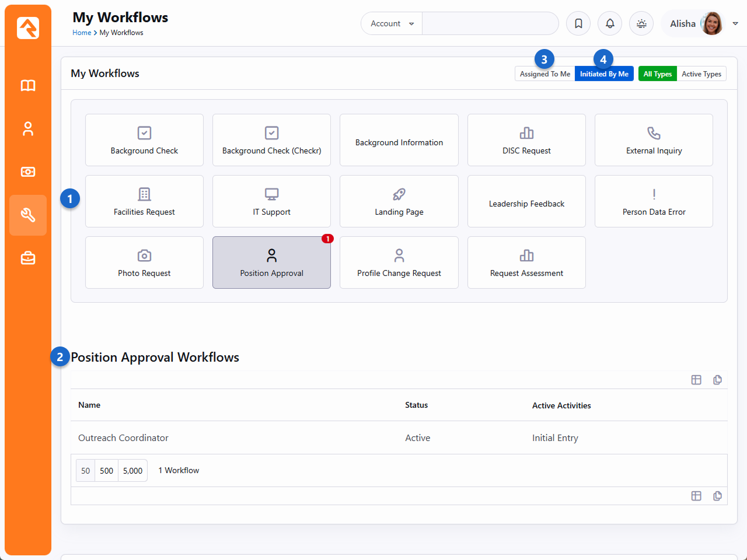This screenshot has width=747, height=560.
Task: Open the Outreach Coordinator workflow row
Action: click(123, 438)
